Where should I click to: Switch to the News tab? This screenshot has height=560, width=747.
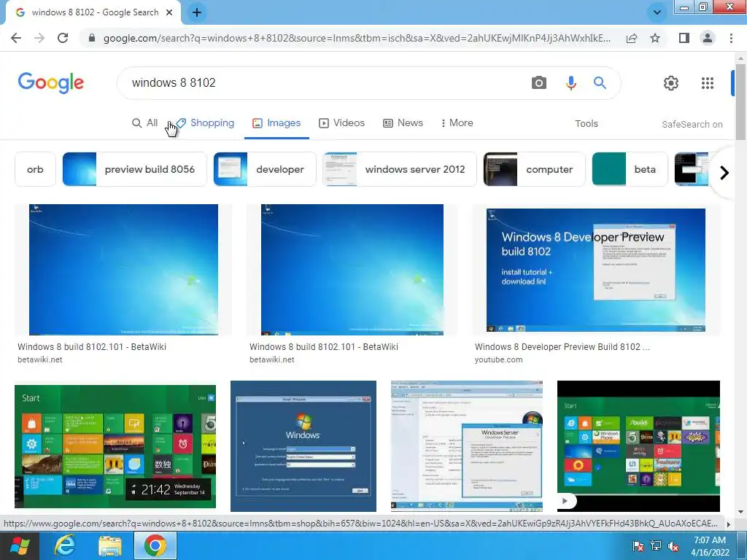tap(403, 122)
